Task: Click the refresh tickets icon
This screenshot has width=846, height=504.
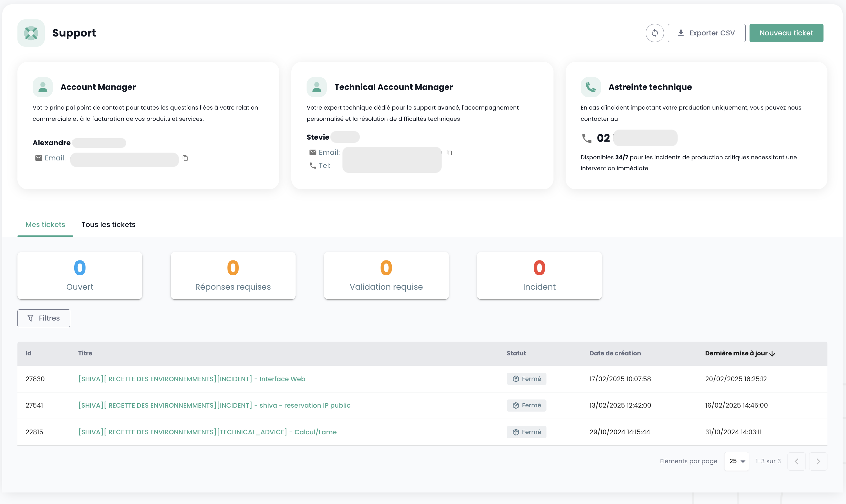Action: (x=654, y=33)
